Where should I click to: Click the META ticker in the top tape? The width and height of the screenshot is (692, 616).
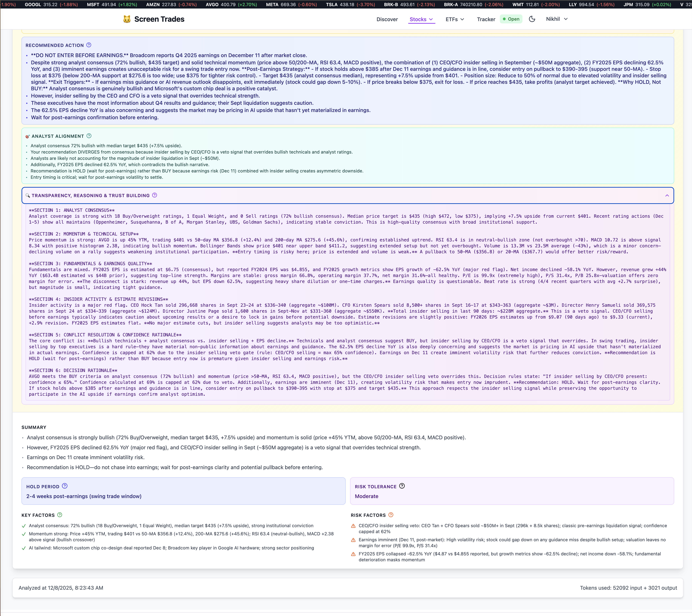pos(291,4)
